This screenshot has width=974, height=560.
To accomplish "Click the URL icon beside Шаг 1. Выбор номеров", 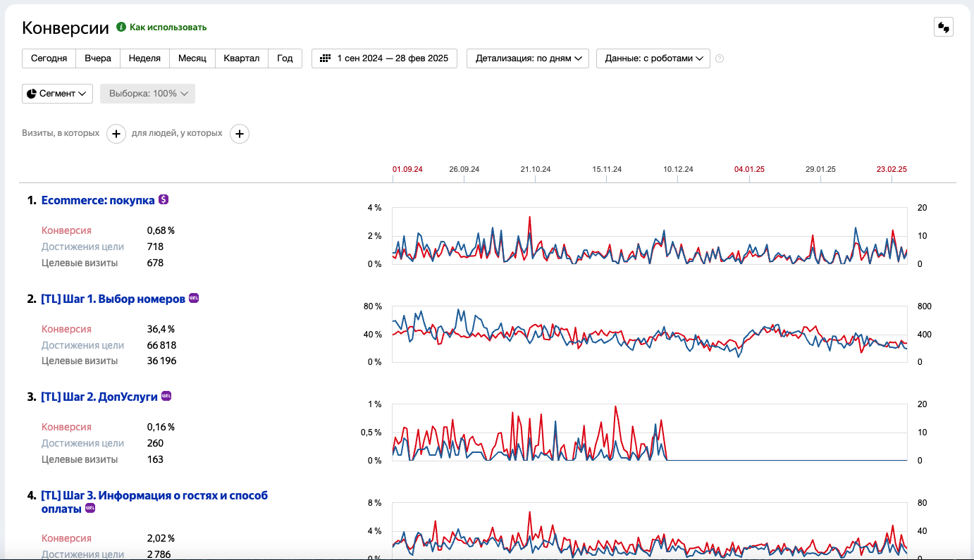I will point(194,299).
